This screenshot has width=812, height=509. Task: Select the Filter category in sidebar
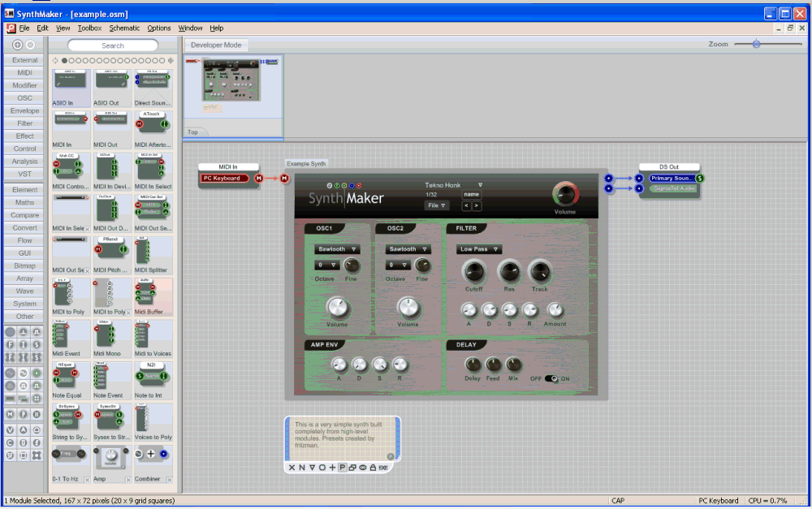24,123
